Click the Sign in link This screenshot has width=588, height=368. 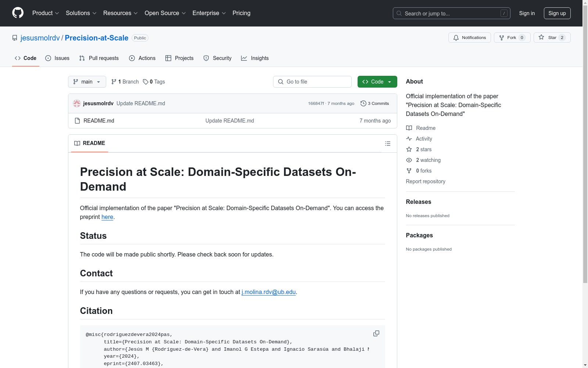point(527,13)
